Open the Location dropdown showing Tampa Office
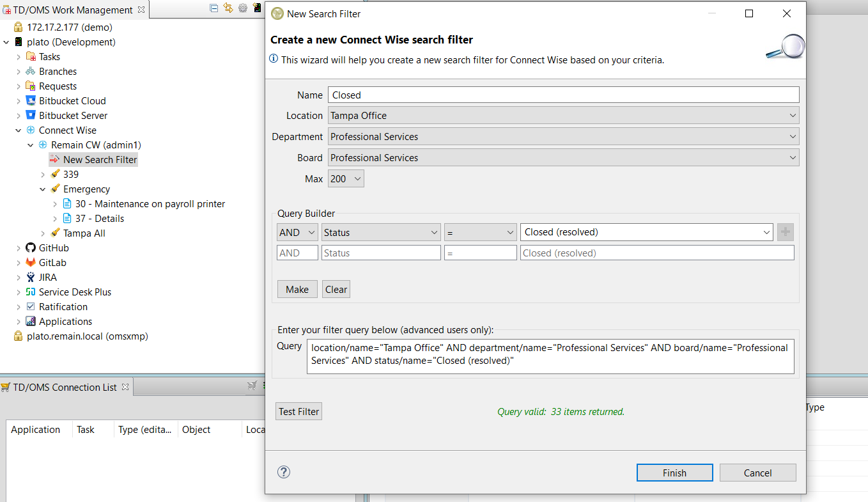 point(563,116)
